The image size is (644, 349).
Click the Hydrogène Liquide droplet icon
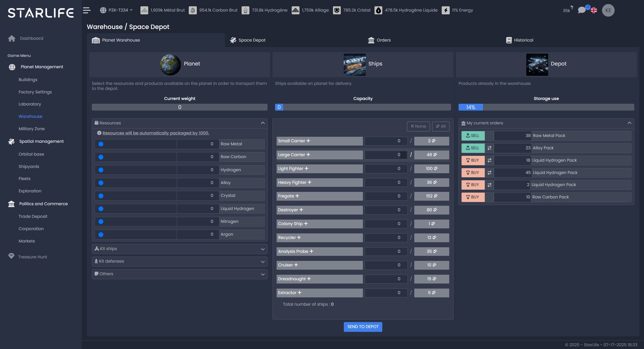click(378, 10)
